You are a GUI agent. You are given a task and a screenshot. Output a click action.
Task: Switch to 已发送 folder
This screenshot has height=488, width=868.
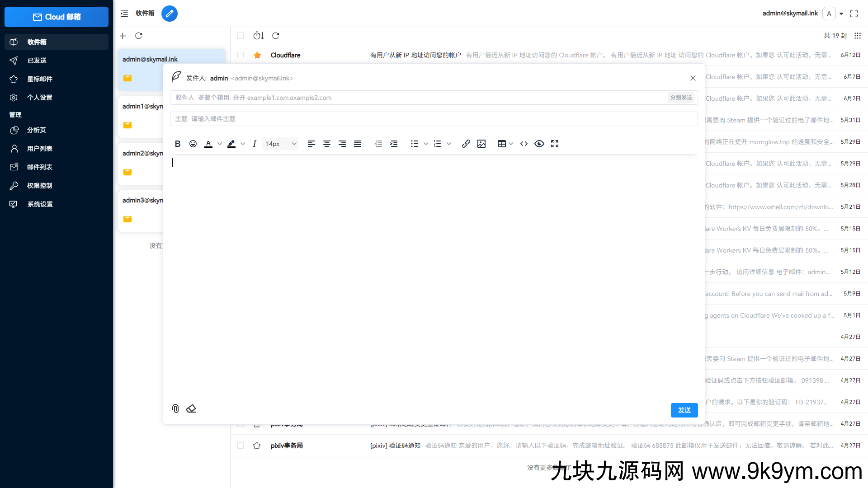(x=37, y=61)
